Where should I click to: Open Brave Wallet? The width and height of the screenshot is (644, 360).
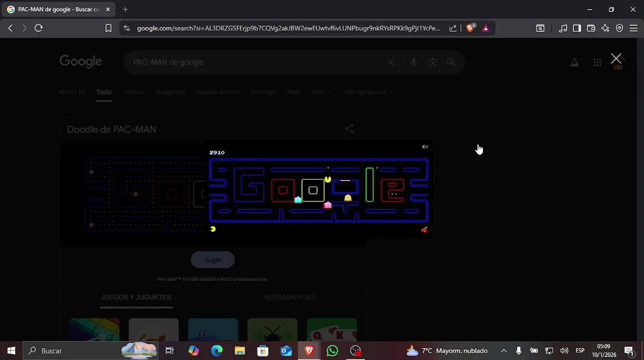(591, 28)
